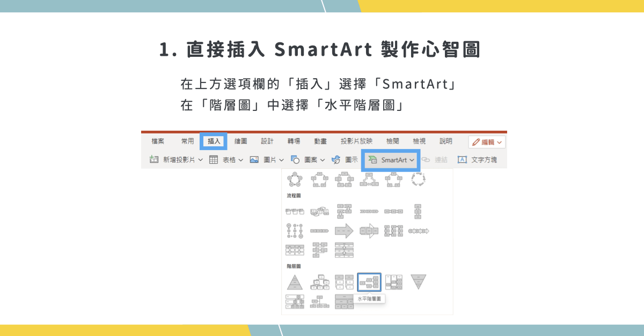Click the SmartArt dropdown chevron
644x336 pixels.
412,160
